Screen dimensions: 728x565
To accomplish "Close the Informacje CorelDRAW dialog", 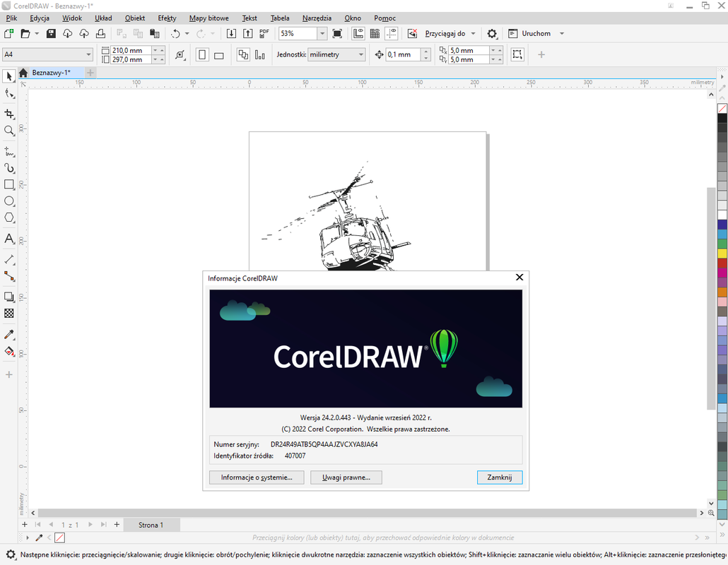I will pyautogui.click(x=519, y=277).
